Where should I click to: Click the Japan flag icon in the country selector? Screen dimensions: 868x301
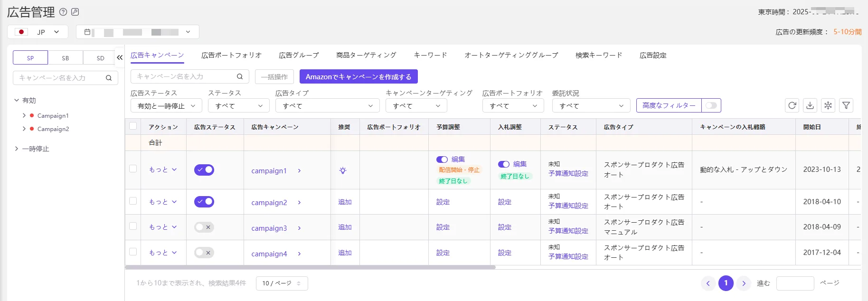[x=21, y=32]
